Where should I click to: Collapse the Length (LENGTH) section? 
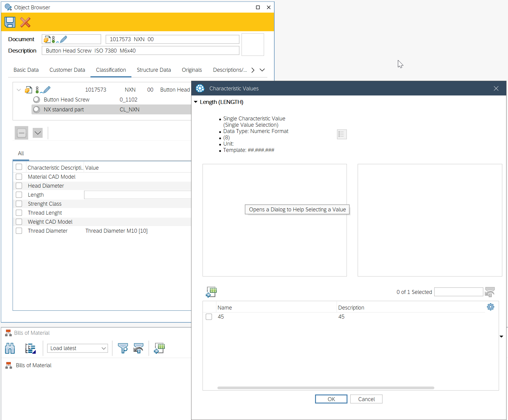point(196,102)
